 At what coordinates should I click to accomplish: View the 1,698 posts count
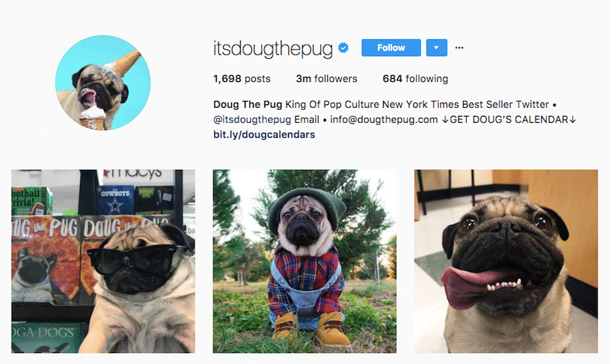point(241,79)
